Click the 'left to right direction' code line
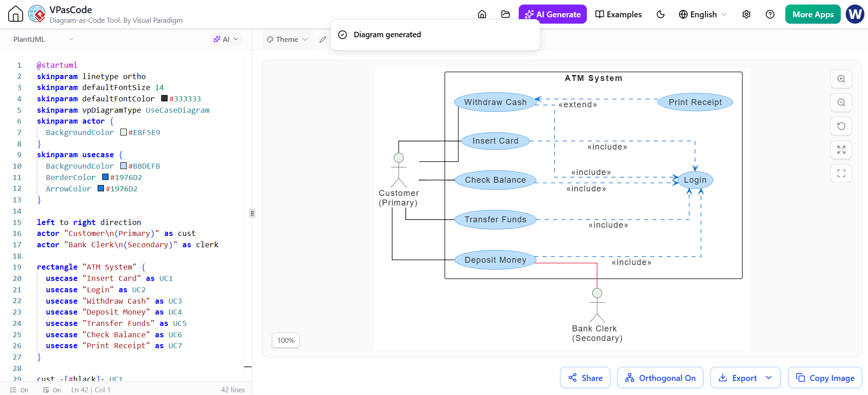The image size is (868, 395). click(89, 222)
